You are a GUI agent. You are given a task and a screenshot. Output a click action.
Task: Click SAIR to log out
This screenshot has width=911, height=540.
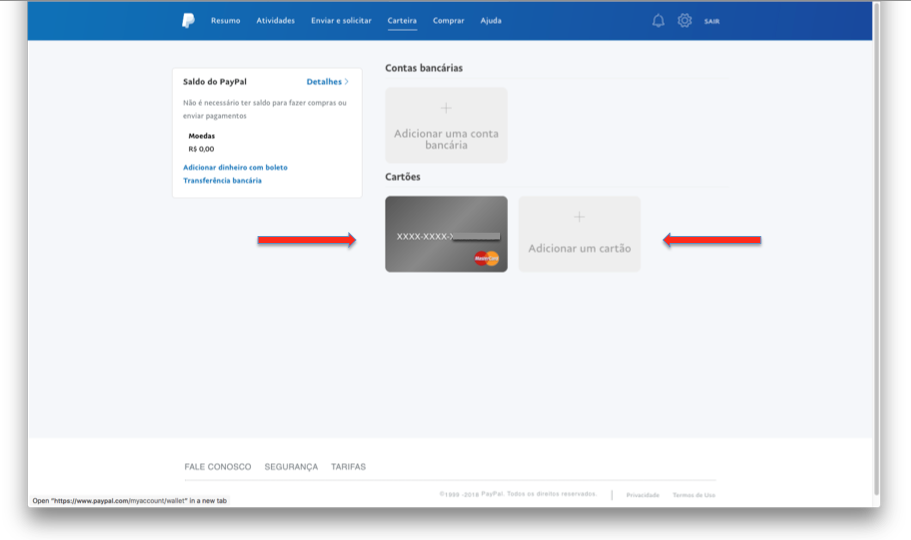click(712, 22)
